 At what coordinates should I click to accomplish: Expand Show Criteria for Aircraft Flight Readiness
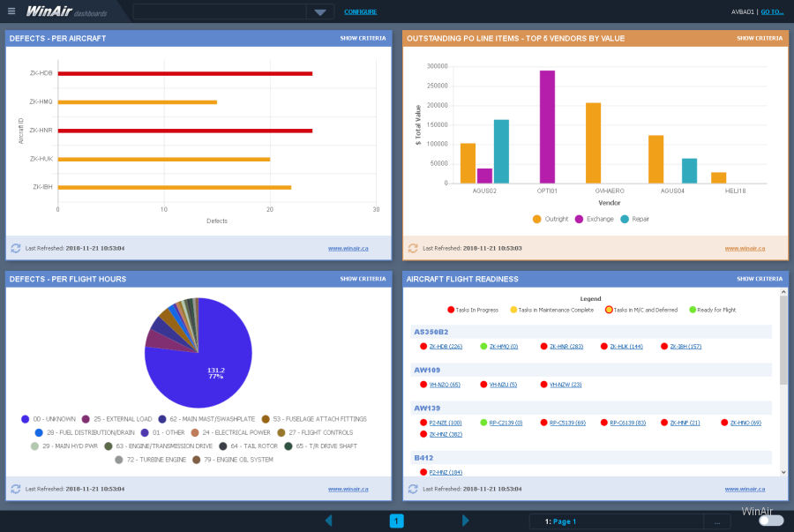[759, 279]
